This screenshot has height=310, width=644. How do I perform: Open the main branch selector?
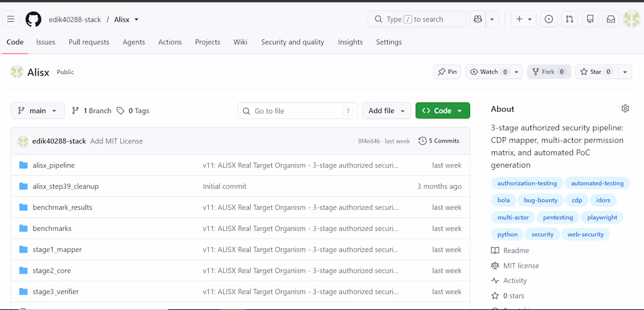coord(38,111)
